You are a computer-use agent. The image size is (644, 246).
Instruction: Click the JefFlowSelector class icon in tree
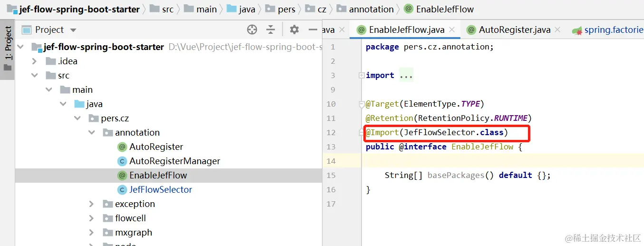click(x=122, y=190)
